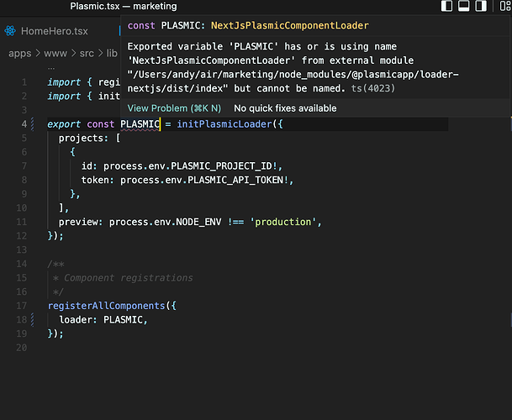The width and height of the screenshot is (512, 420).
Task: Click the modified-line marker beside line 18
Action: pyautogui.click(x=34, y=319)
